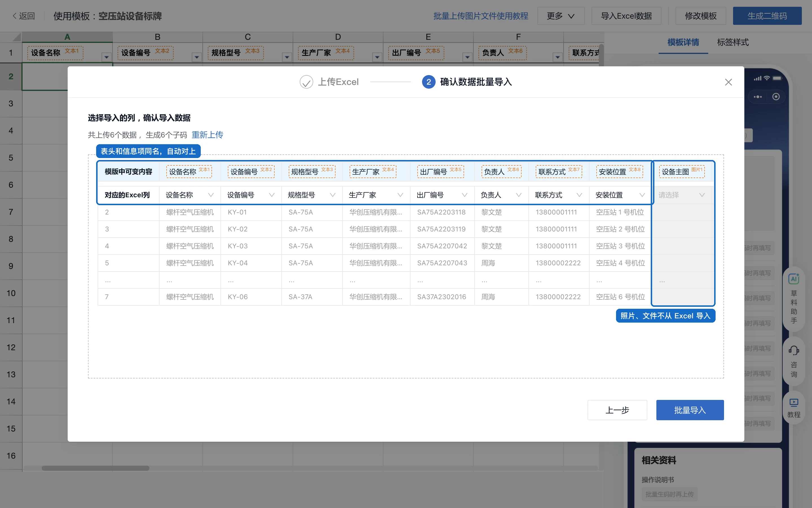The height and width of the screenshot is (508, 812).
Task: Open filter arrow on 设备编号 column B
Action: click(x=197, y=57)
